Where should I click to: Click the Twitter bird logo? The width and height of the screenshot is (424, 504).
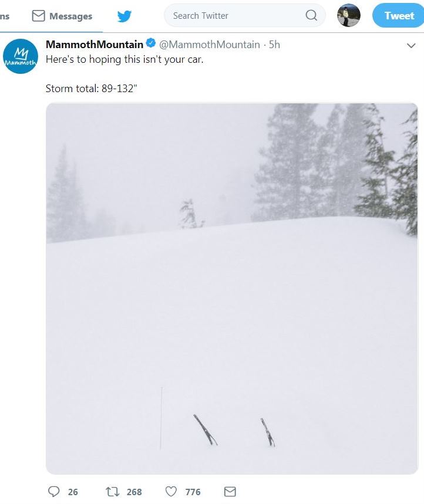[124, 16]
